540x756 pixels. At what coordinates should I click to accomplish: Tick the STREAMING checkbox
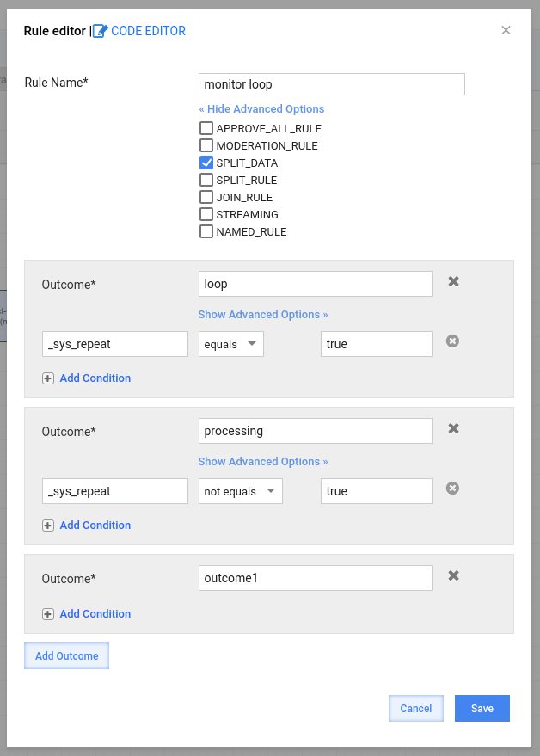[206, 214]
